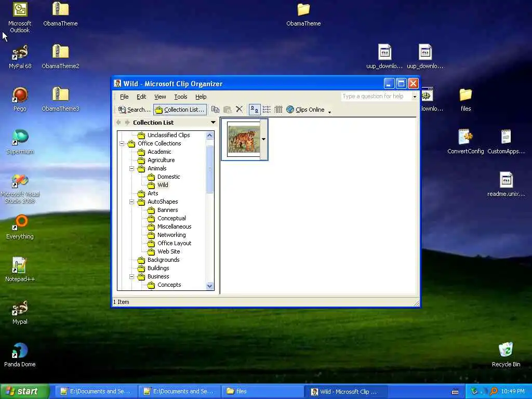Viewport: 532px width, 399px height.
Task: Switch to files taskbar button
Action: pos(262,391)
